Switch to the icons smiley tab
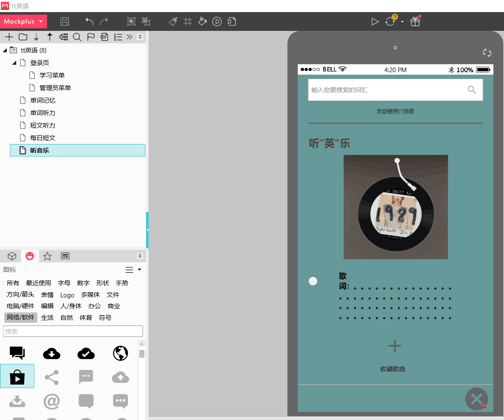504x420 pixels. tap(30, 256)
